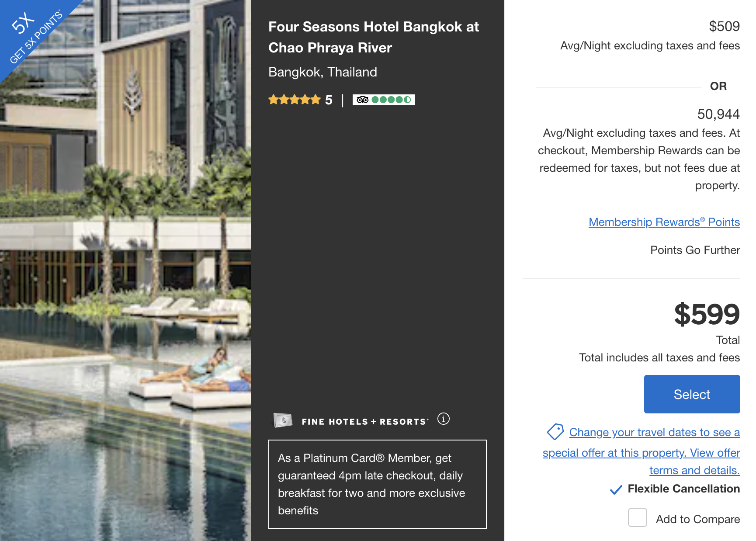The image size is (756, 541).
Task: Click the Flexible Cancellation checkmark icon
Action: click(616, 490)
